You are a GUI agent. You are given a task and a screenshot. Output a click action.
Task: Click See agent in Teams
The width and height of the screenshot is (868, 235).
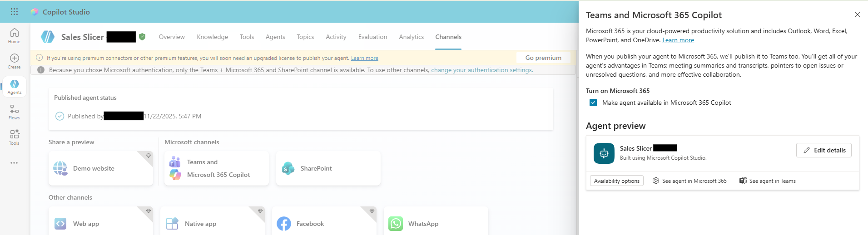pyautogui.click(x=768, y=181)
